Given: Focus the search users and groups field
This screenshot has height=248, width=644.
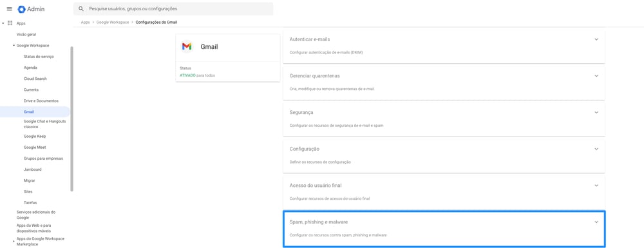Looking at the screenshot, I should 173,8.
